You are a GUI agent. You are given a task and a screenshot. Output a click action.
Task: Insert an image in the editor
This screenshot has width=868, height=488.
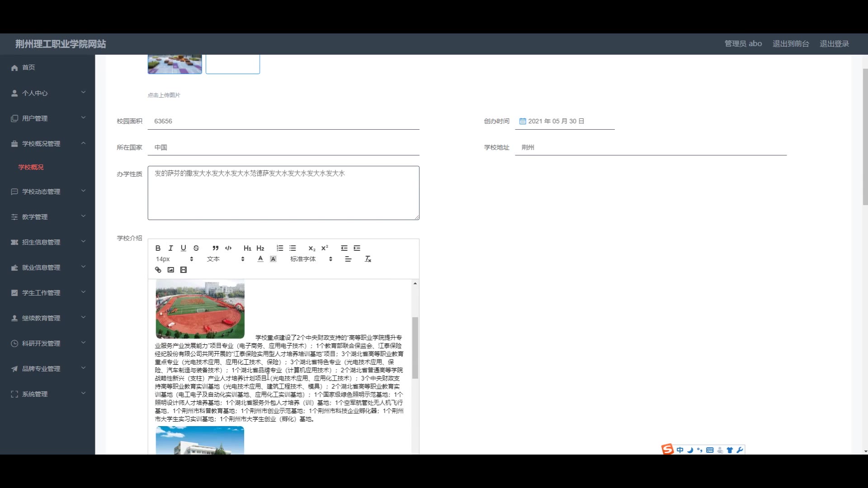coord(170,270)
